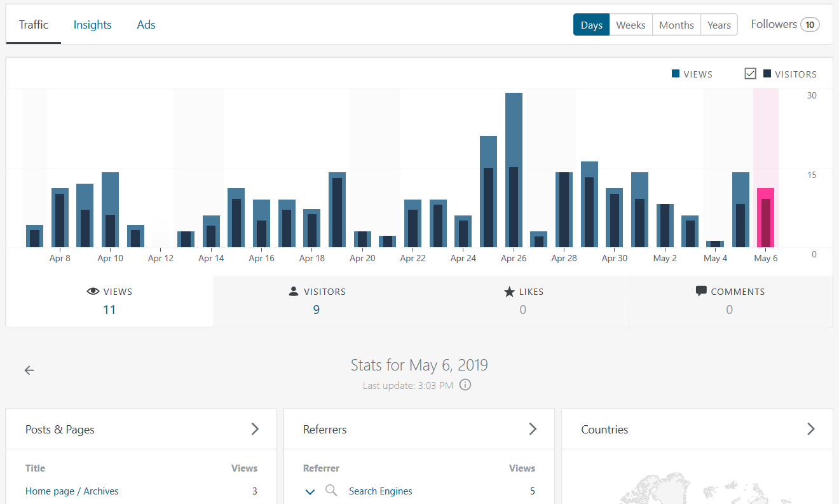Click the star icon beside Likes
839x504 pixels.
(509, 292)
